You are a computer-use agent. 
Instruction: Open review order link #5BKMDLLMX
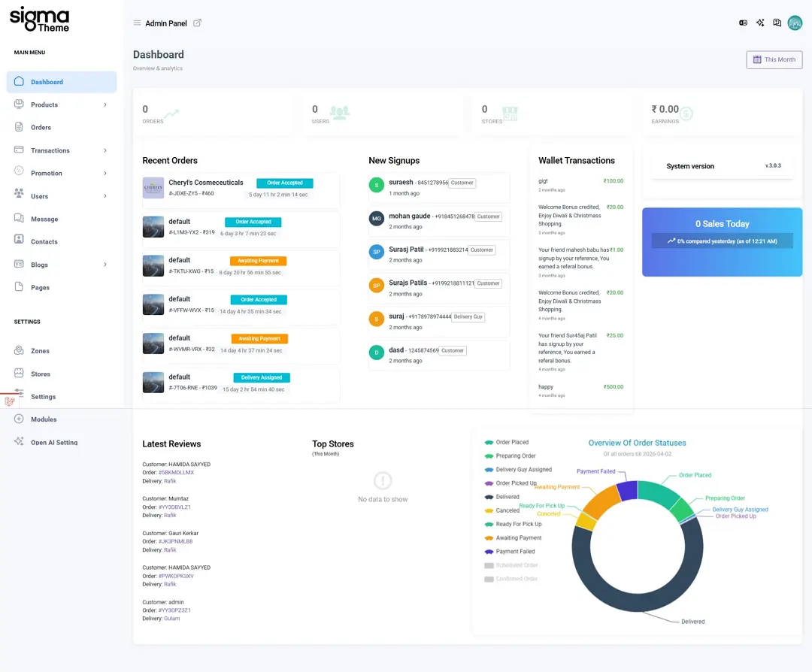[x=176, y=473]
